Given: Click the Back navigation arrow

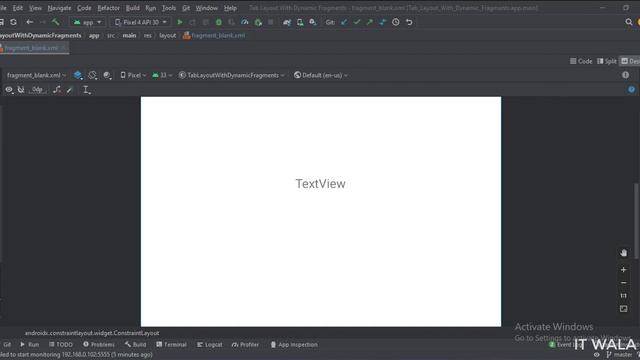Looking at the screenshot, I should tap(29, 22).
